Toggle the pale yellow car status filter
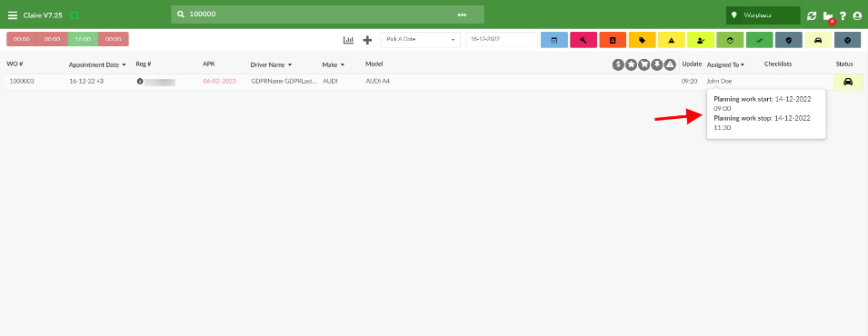 tap(818, 40)
